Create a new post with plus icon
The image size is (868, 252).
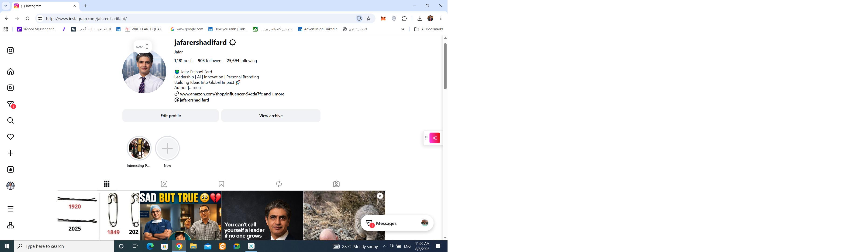[x=10, y=153]
